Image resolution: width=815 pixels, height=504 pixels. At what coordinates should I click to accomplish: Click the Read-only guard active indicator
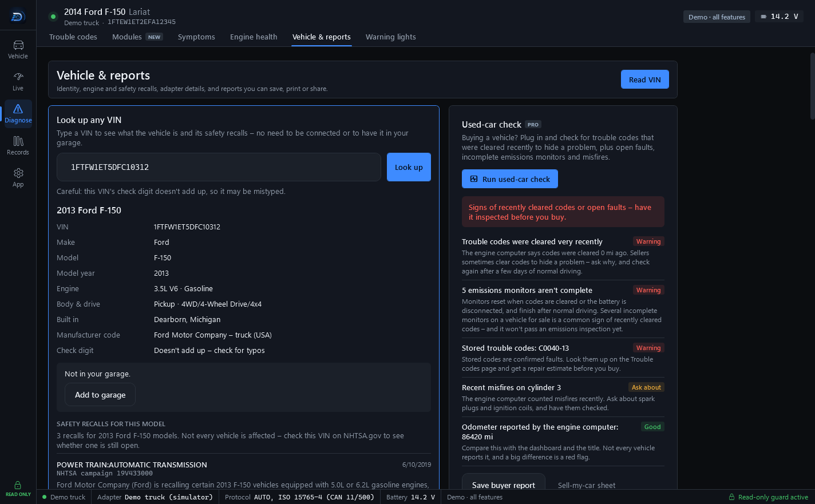(x=768, y=497)
